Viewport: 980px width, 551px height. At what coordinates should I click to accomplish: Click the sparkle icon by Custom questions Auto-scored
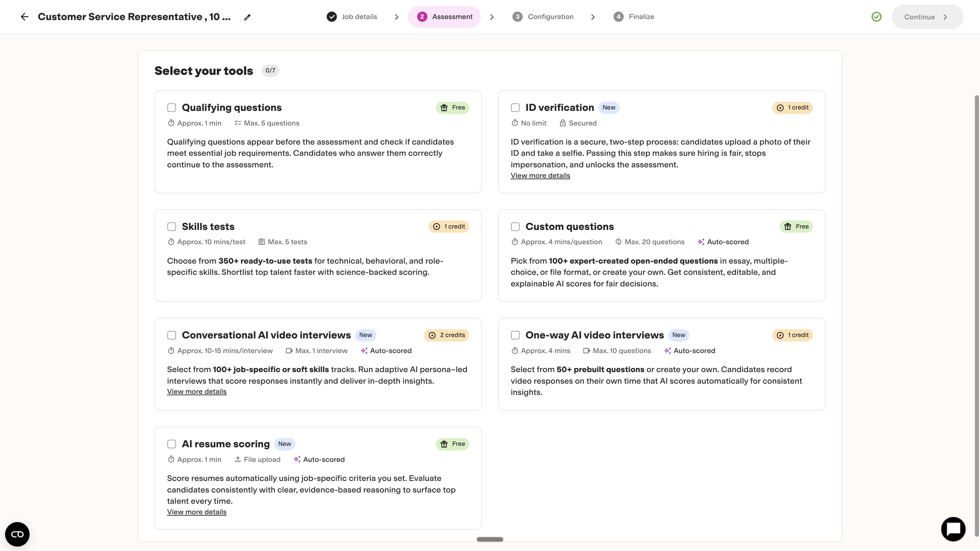click(x=701, y=242)
